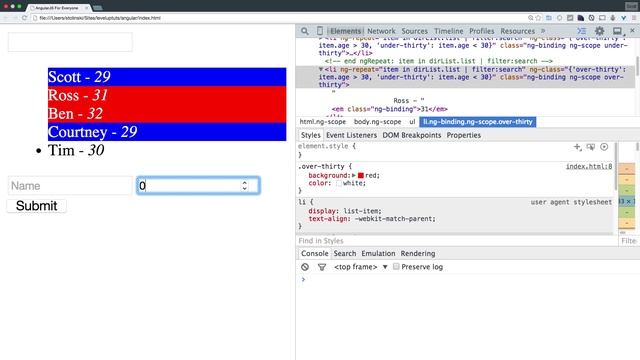Open the Timeline panel
Image resolution: width=640 pixels, height=360 pixels.
[x=448, y=31]
